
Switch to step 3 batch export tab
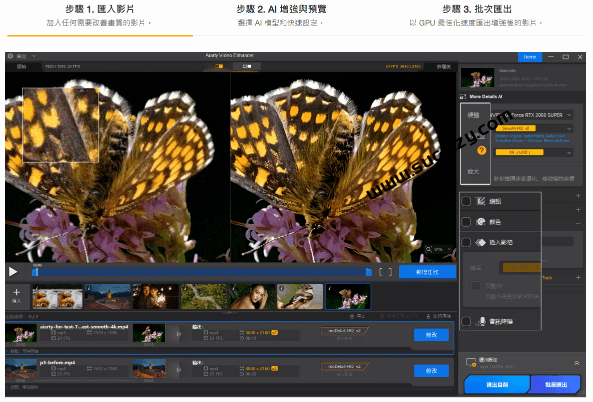click(477, 16)
